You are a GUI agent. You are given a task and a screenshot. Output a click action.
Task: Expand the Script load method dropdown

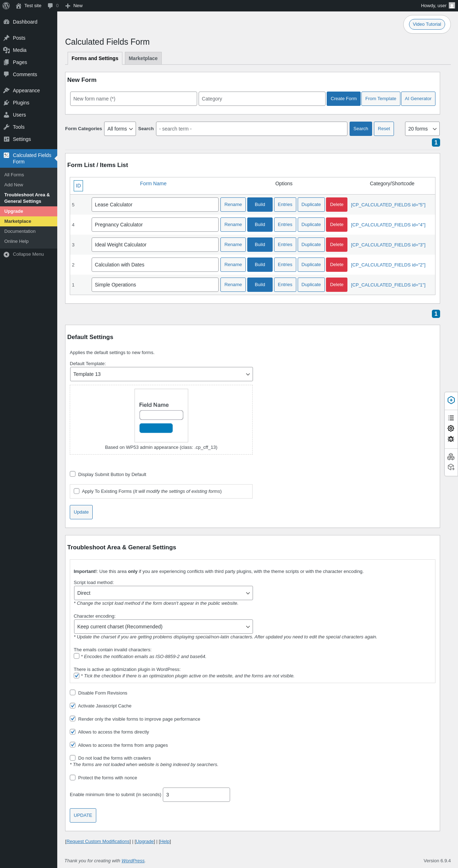(163, 593)
